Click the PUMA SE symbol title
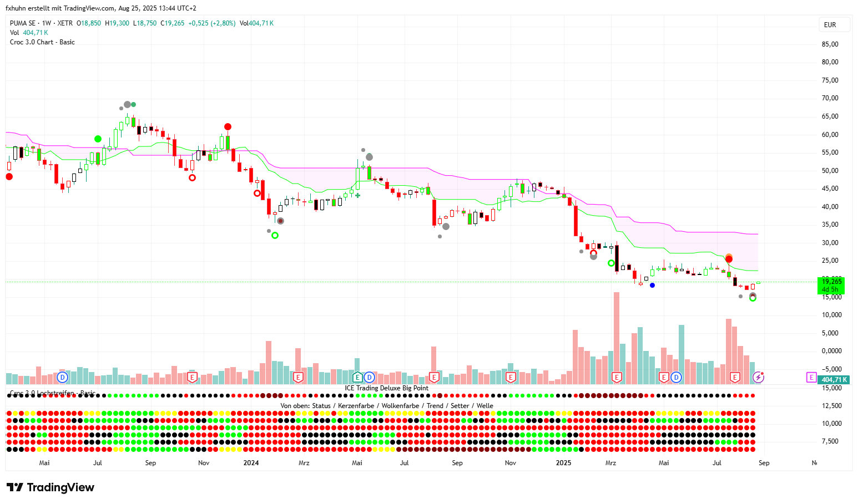This screenshot has height=504, width=858. (x=23, y=23)
